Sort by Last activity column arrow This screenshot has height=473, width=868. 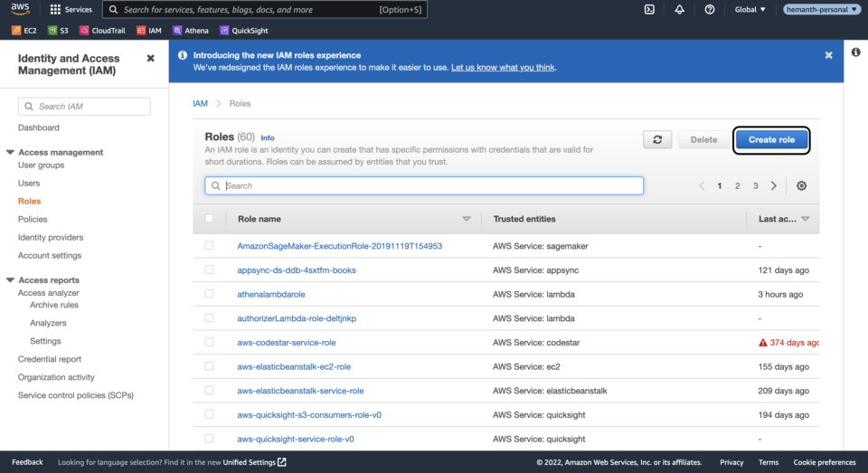806,220
